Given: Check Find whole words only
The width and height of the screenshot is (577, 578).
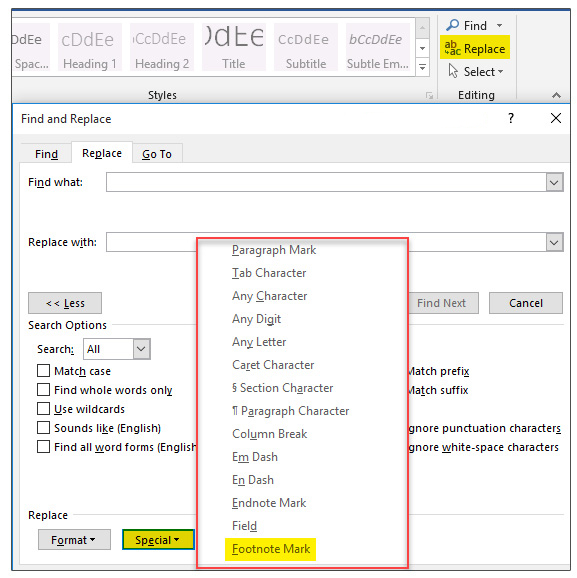Looking at the screenshot, I should tap(44, 390).
